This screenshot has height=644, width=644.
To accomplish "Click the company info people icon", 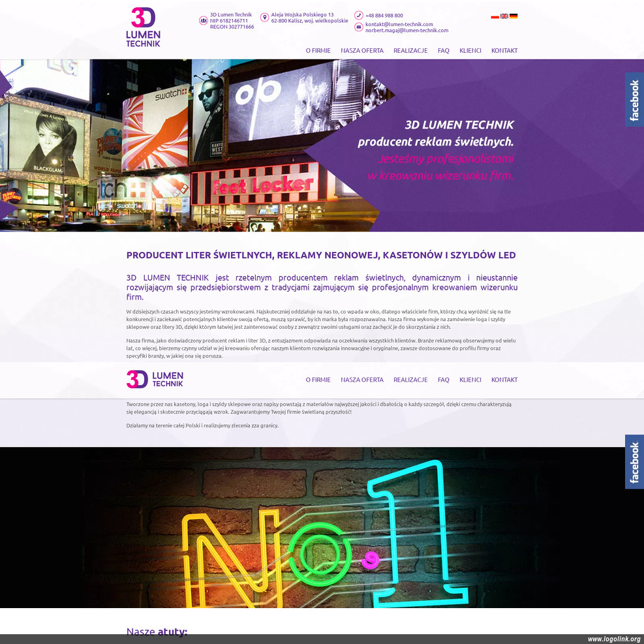I will (x=203, y=20).
